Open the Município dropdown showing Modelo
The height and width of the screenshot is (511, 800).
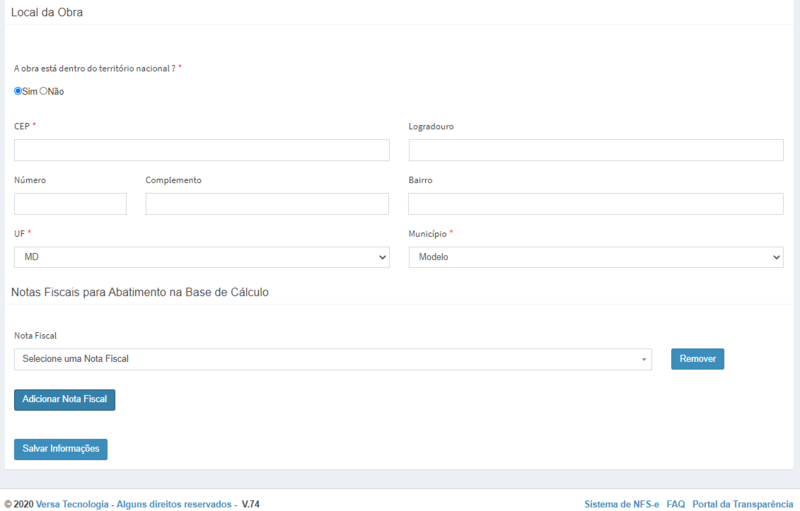coord(595,257)
